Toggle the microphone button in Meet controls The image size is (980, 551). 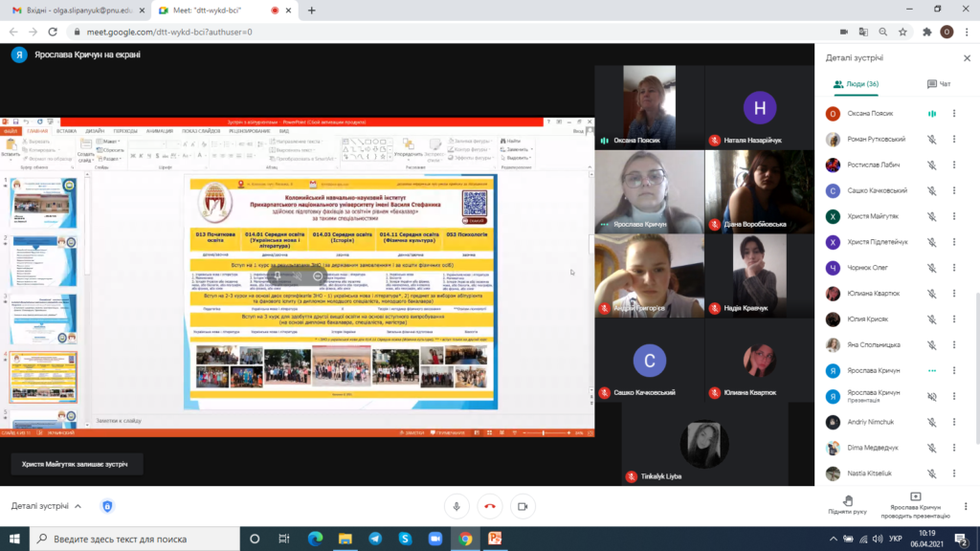click(x=457, y=506)
